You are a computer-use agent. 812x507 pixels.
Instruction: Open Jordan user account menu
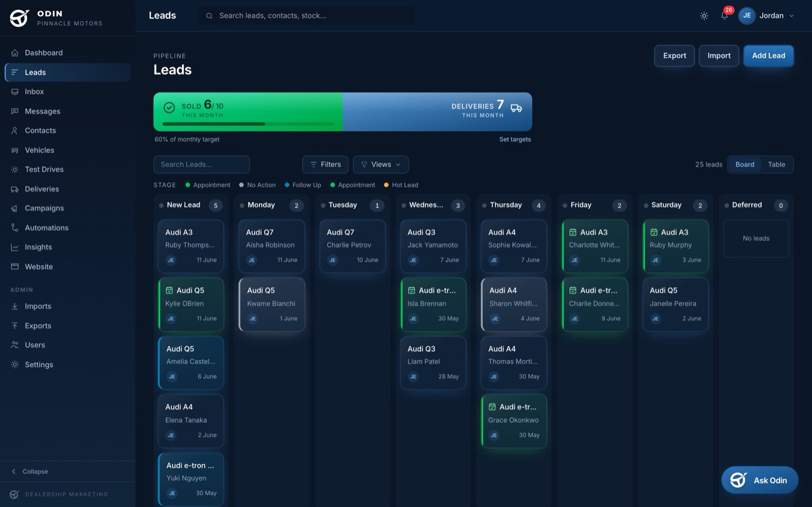click(768, 16)
